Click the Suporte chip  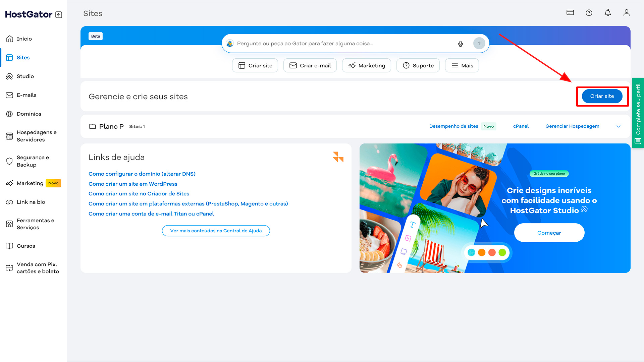point(418,65)
